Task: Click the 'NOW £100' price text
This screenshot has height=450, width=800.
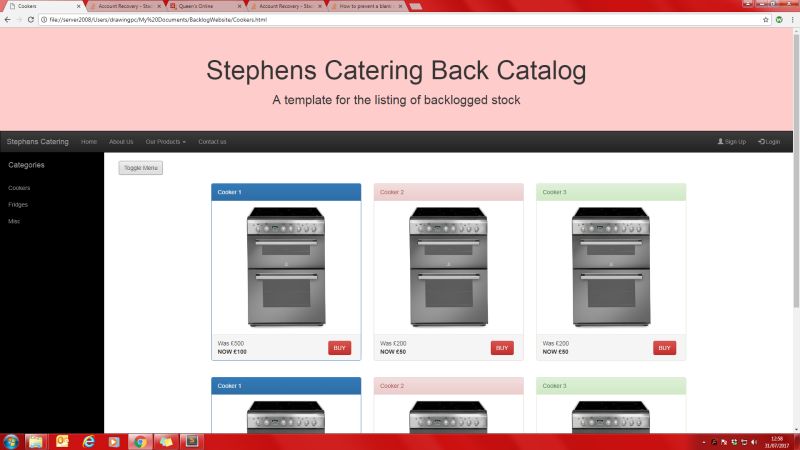Action: 232,352
